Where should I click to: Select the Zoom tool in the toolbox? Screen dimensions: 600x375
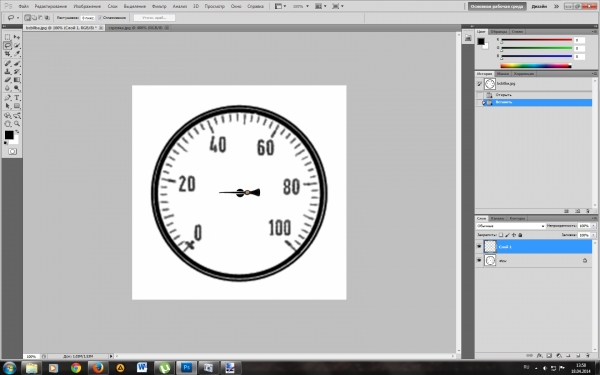pos(17,124)
